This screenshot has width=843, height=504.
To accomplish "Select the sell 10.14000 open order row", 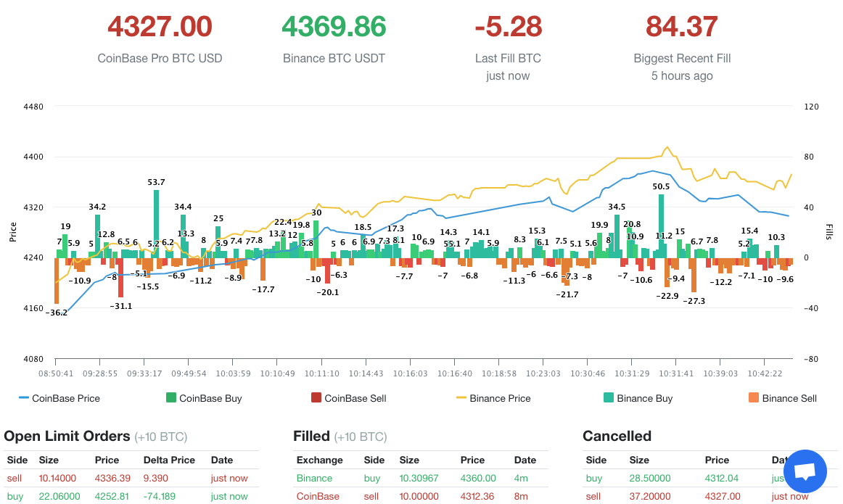I will click(131, 478).
